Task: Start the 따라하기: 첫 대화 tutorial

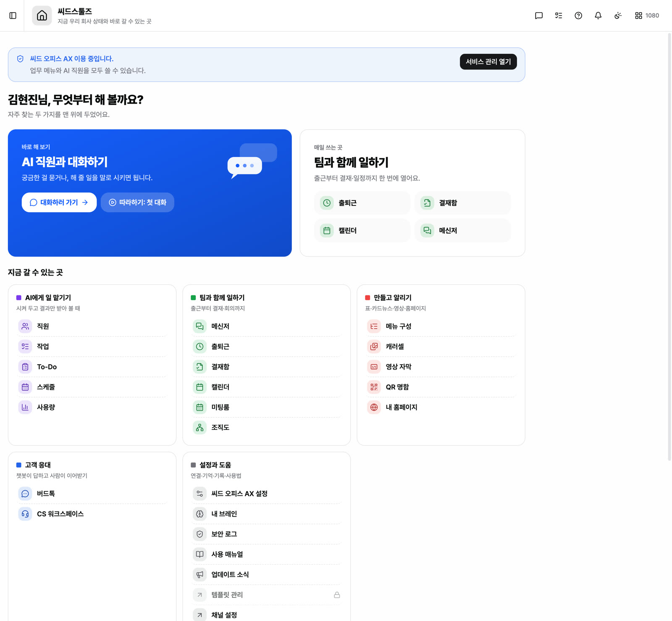Action: [x=137, y=203]
